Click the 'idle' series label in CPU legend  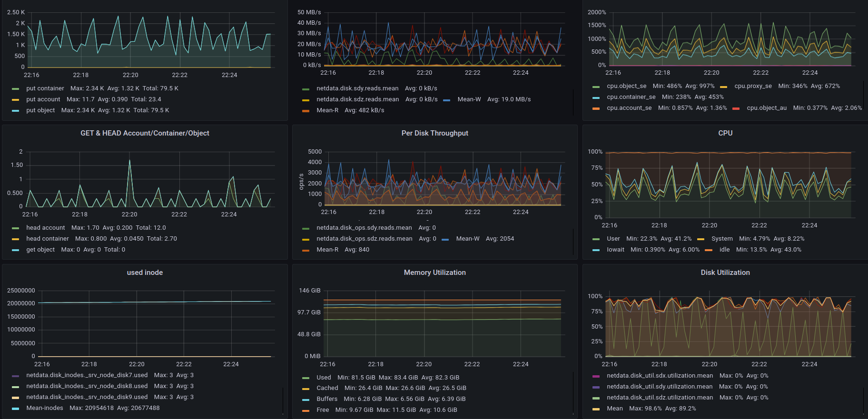(724, 250)
